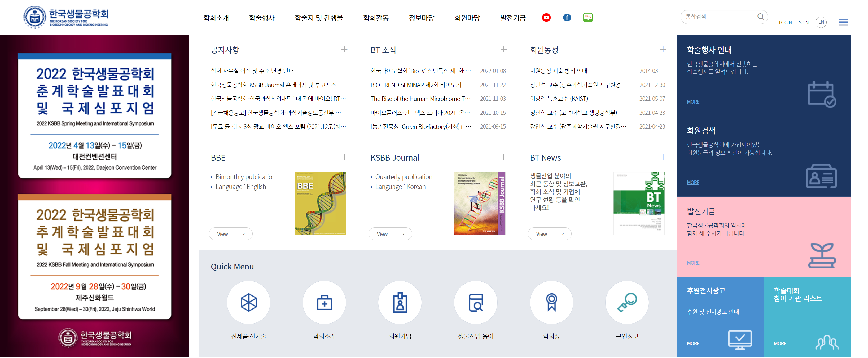Click the 학회상 ribbon award icon
This screenshot has width=868, height=358.
[x=551, y=302]
